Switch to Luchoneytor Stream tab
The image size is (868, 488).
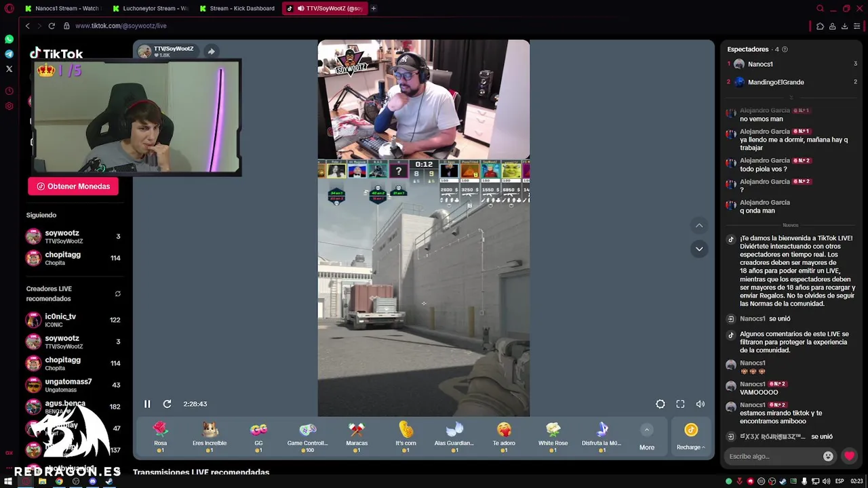pyautogui.click(x=151, y=8)
